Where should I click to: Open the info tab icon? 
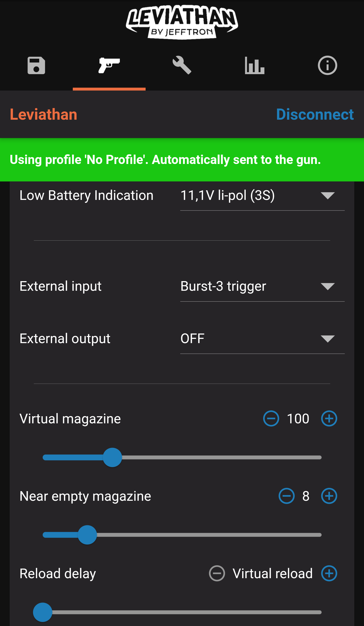327,66
